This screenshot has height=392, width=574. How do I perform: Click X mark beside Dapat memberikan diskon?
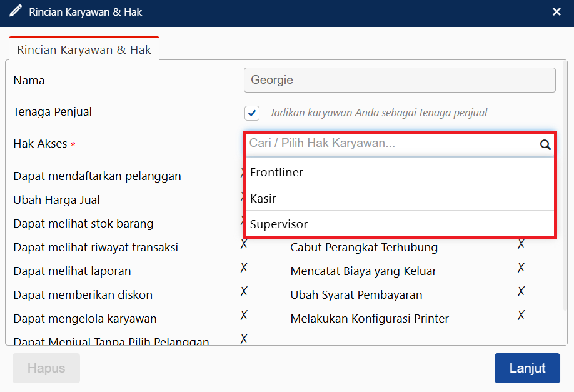(x=244, y=291)
